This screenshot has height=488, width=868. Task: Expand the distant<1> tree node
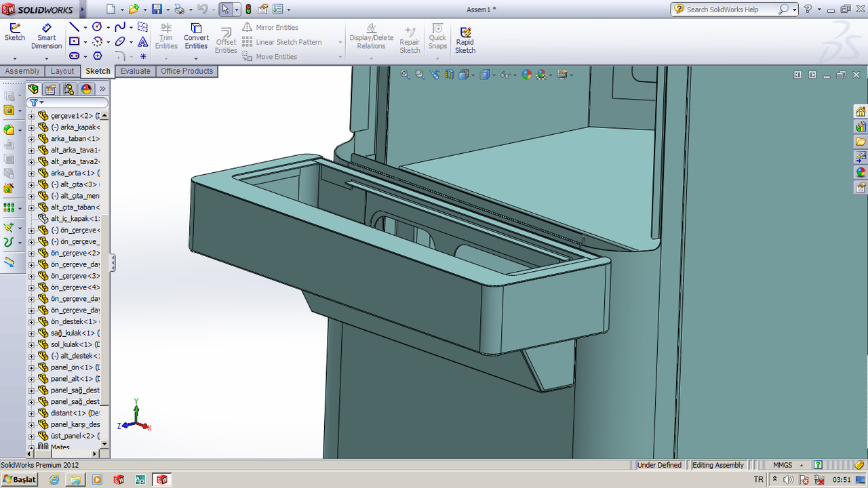click(x=31, y=413)
